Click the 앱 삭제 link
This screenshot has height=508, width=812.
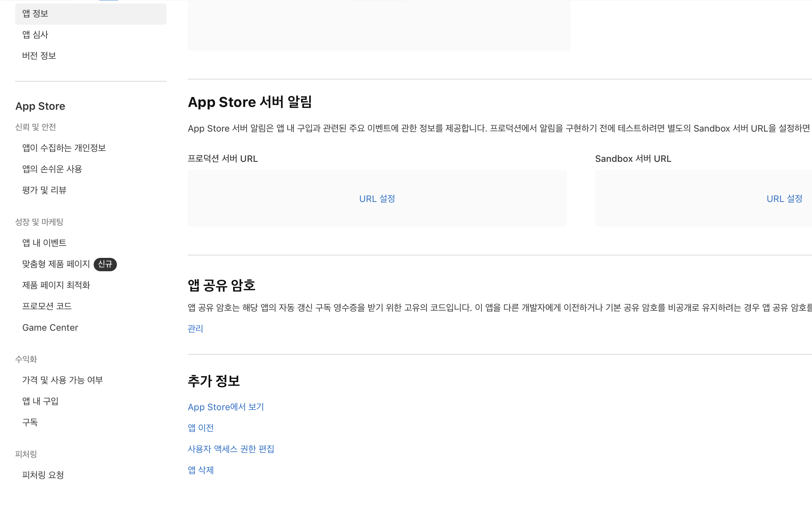click(201, 470)
